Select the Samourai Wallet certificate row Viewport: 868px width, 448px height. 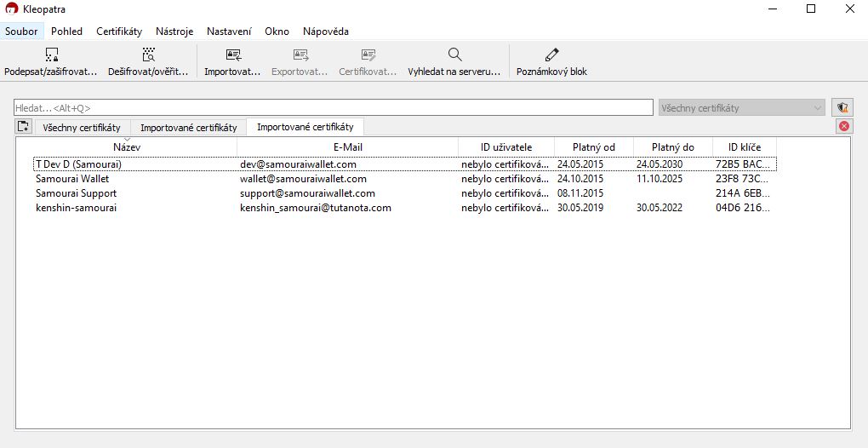[x=72, y=179]
